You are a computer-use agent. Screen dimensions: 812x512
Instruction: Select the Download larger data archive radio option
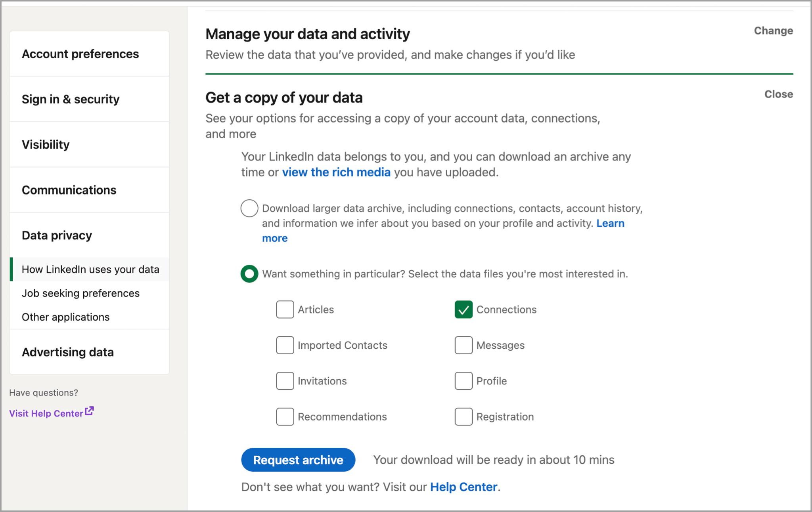(249, 208)
